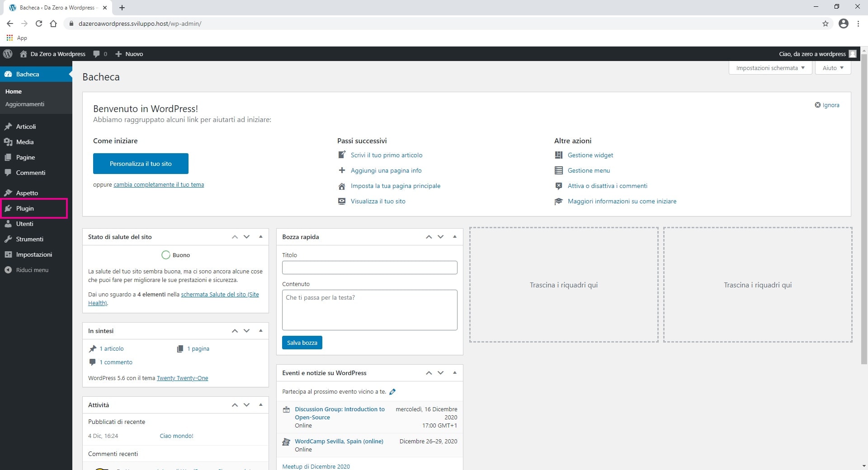Open the 1 commento link in In sintesi
Image resolution: width=868 pixels, height=470 pixels.
[x=116, y=362]
